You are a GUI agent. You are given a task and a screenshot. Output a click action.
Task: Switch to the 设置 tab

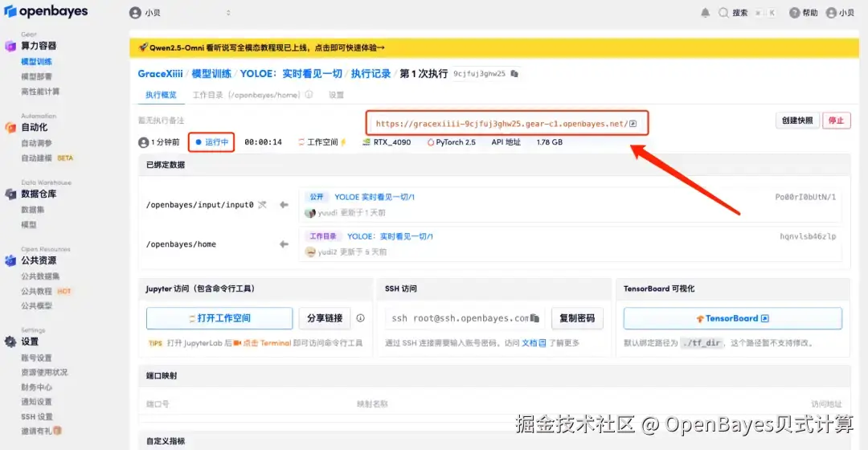pyautogui.click(x=336, y=95)
